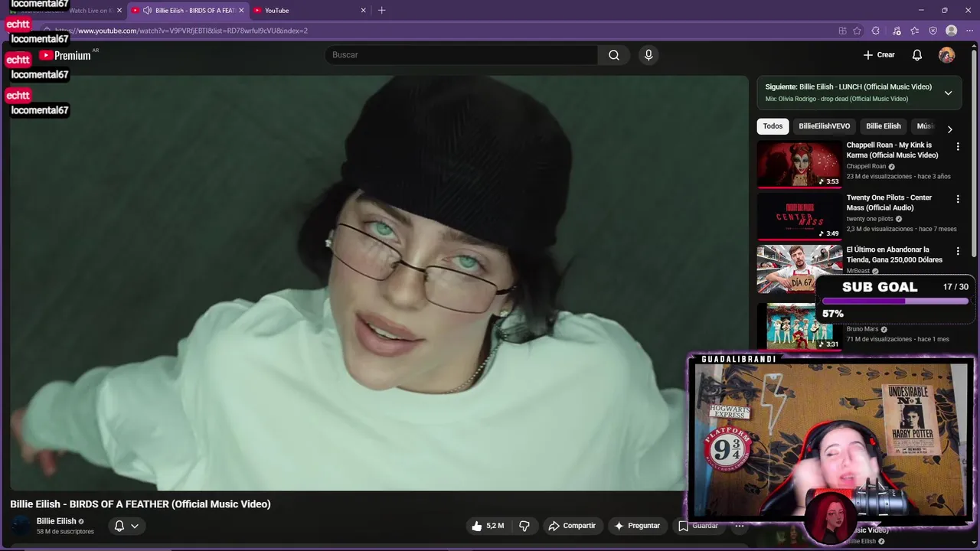Viewport: 980px width, 551px height.
Task: Close the YouTube browser tab
Action: (x=363, y=11)
